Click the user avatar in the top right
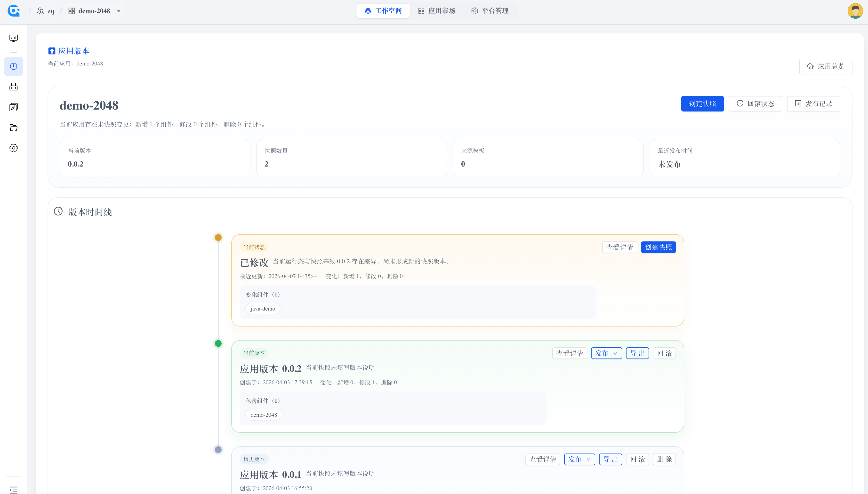The height and width of the screenshot is (494, 868). [x=855, y=11]
